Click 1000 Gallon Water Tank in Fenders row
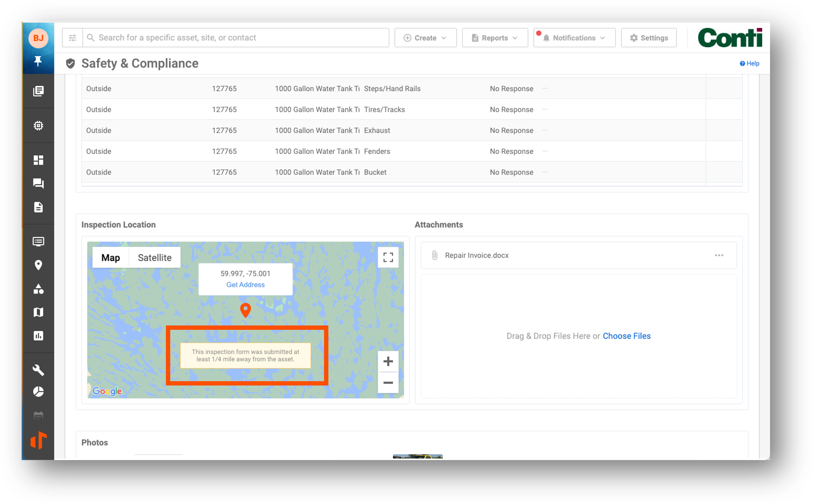 [317, 151]
